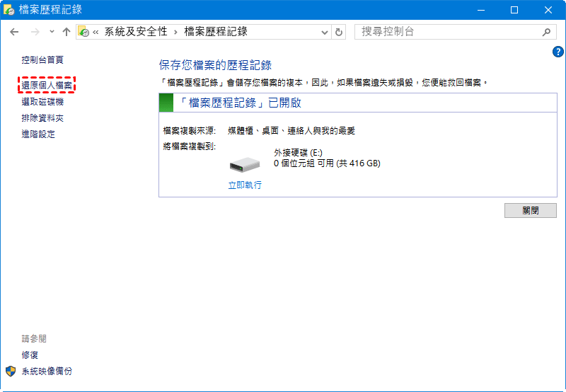The height and width of the screenshot is (392, 566).
Task: Go up one level with the up arrow
Action: coord(66,32)
